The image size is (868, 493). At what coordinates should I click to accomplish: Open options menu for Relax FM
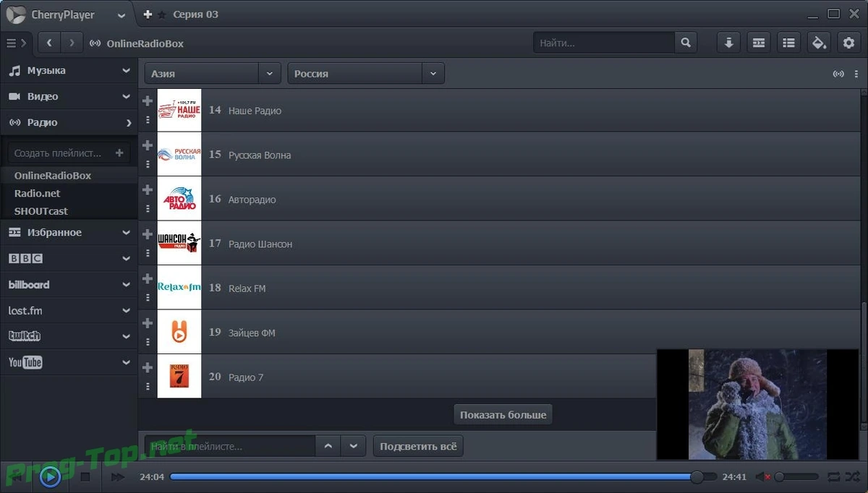(x=148, y=297)
